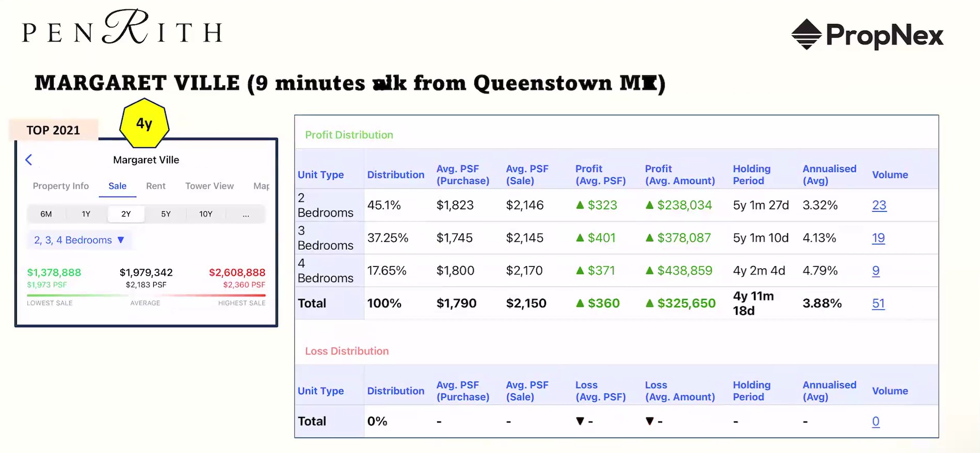
Task: Go to the Property Info tab
Action: tap(60, 186)
